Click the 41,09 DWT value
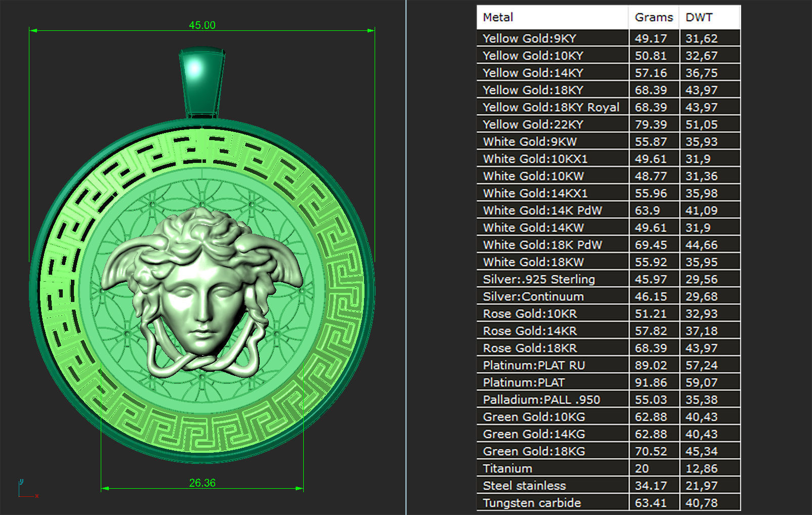Viewport: 812px width, 515px height. [x=702, y=210]
